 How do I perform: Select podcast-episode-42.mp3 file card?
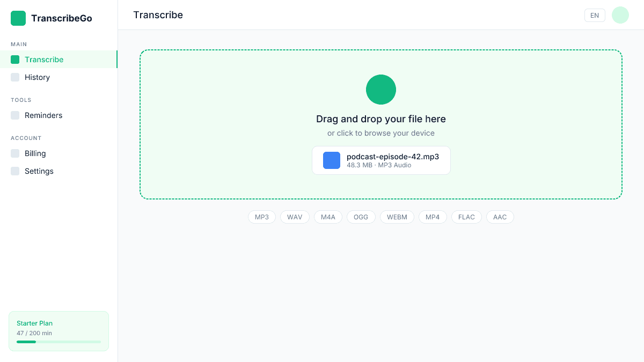pyautogui.click(x=381, y=160)
